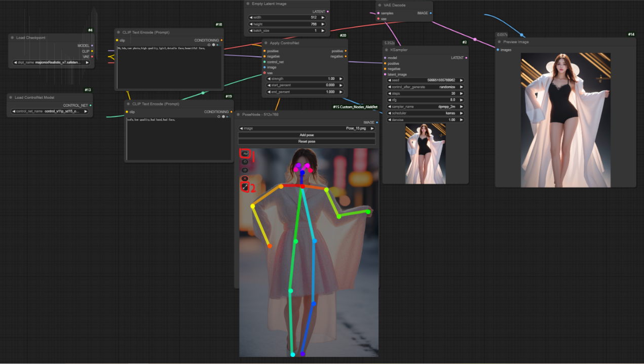Screen dimensions: 644x364
Task: Toggle collapse dot on Apply ControlNet node
Action: (x=266, y=43)
